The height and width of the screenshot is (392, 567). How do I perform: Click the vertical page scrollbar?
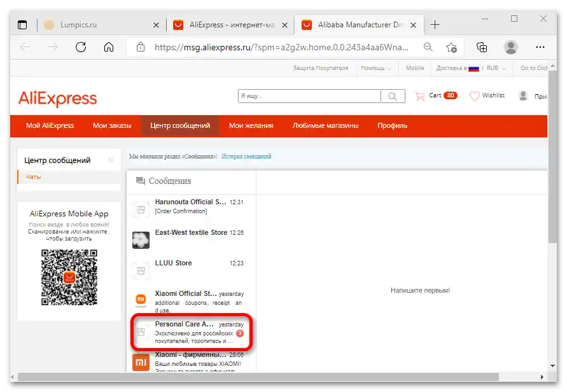coord(552,157)
